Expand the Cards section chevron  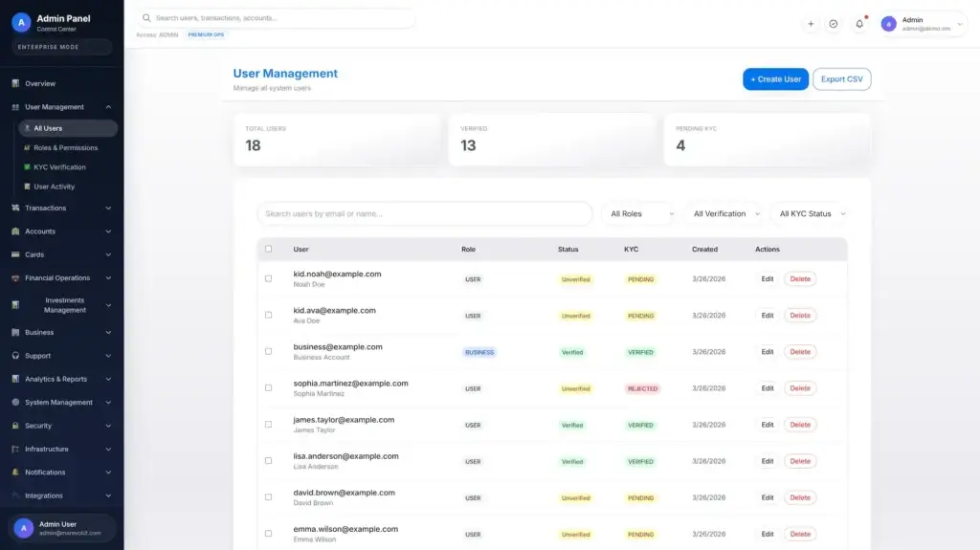coord(108,254)
